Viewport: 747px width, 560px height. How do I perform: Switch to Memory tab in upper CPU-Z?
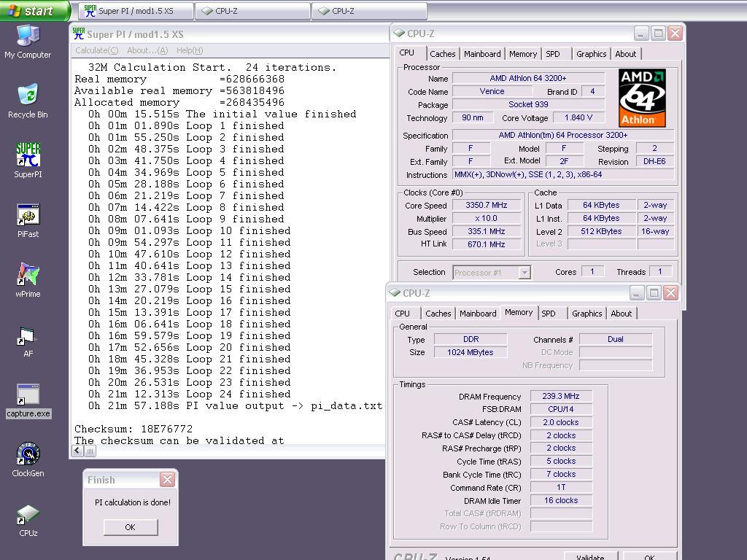522,54
